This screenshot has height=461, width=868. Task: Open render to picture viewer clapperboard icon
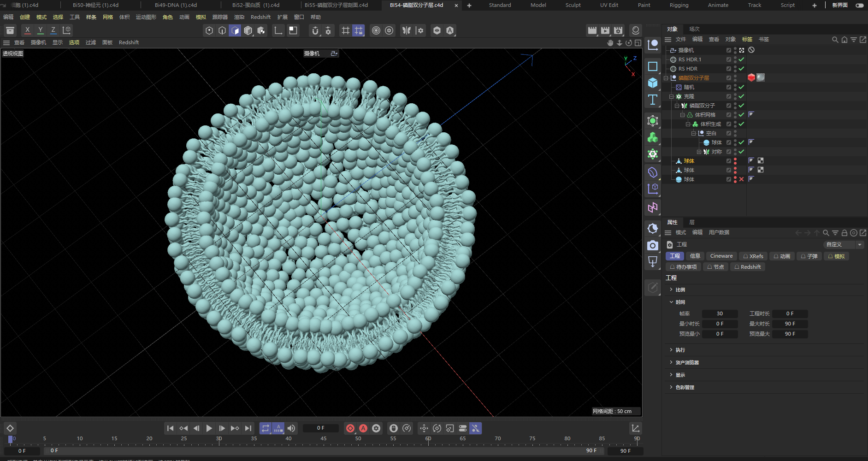pyautogui.click(x=605, y=30)
